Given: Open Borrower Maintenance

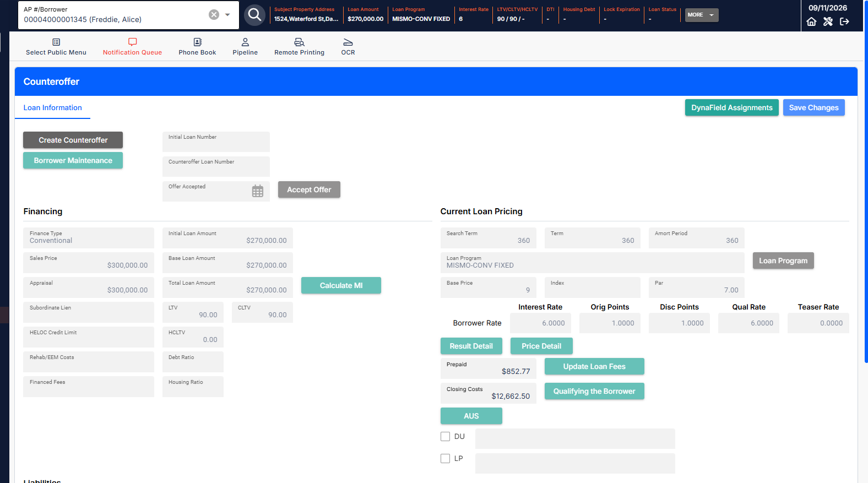Looking at the screenshot, I should [73, 160].
